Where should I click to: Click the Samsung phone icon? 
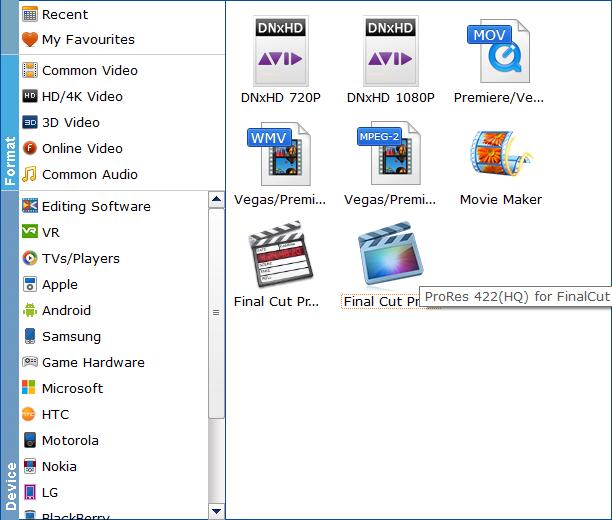pyautogui.click(x=30, y=336)
